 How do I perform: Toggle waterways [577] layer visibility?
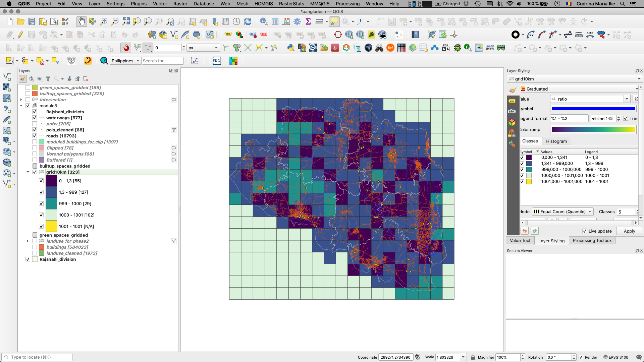35,118
